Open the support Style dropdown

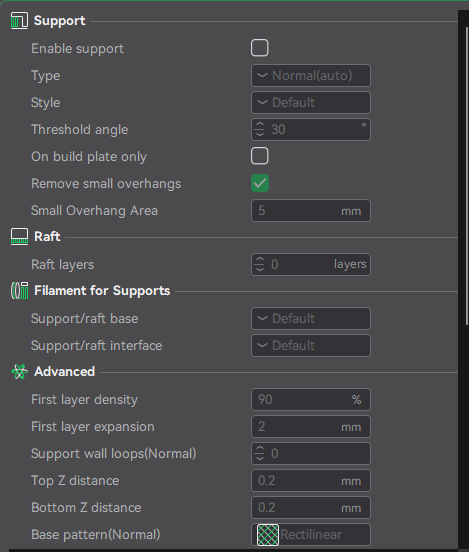pyautogui.click(x=311, y=102)
